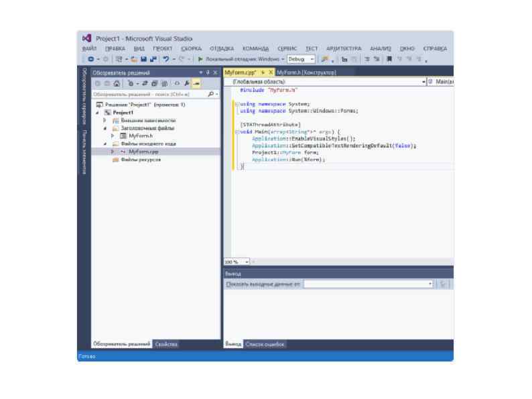Open the ПРОЕКТ menu
This screenshot has height=399, width=532.
pyautogui.click(x=163, y=48)
